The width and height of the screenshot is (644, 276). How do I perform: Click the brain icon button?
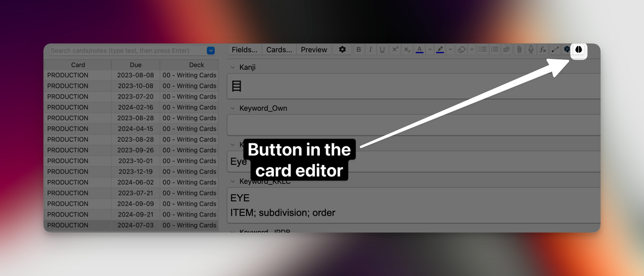(579, 50)
